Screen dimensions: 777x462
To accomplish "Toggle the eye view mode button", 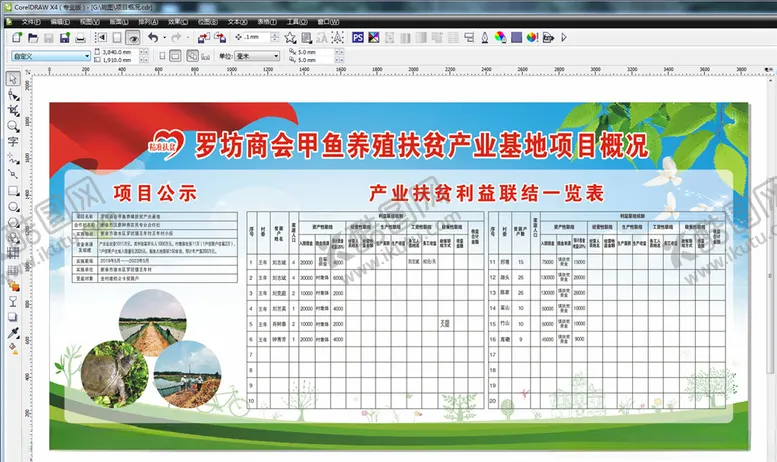I will (133, 38).
